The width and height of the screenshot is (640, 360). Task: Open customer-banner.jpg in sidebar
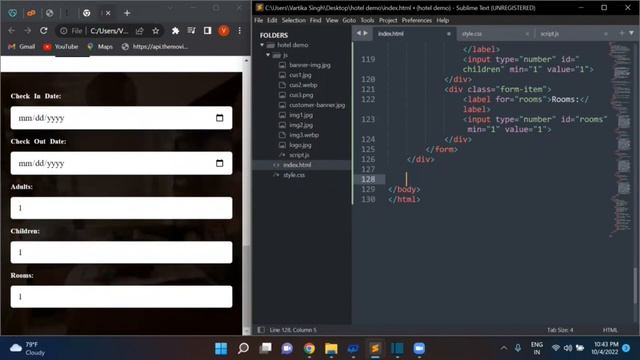point(317,105)
